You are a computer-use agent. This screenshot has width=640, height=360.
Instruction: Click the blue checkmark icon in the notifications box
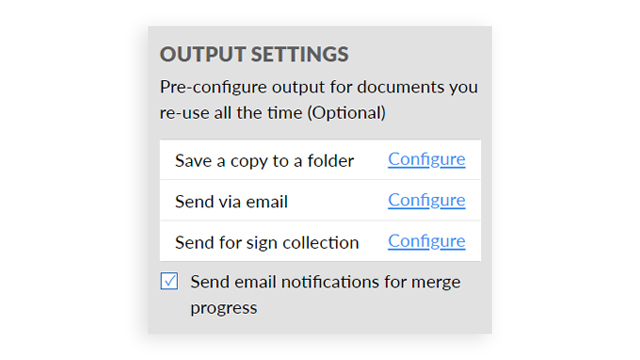tap(169, 281)
